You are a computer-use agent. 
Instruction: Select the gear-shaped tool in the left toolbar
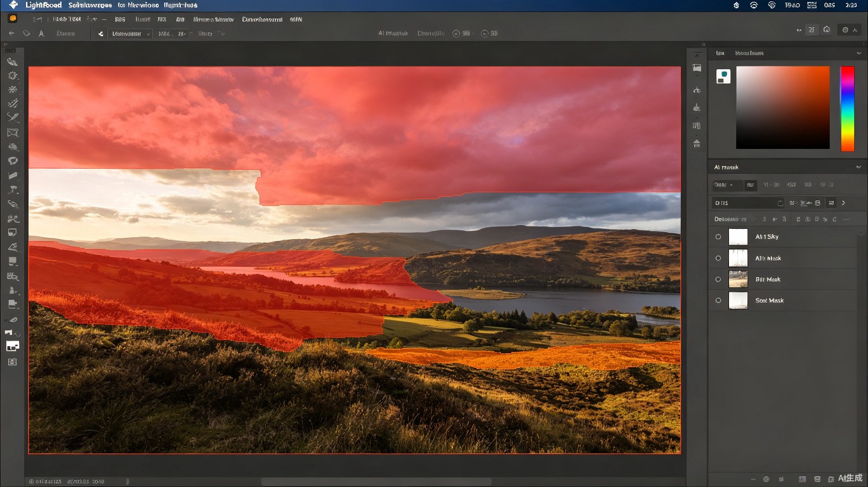point(13,75)
